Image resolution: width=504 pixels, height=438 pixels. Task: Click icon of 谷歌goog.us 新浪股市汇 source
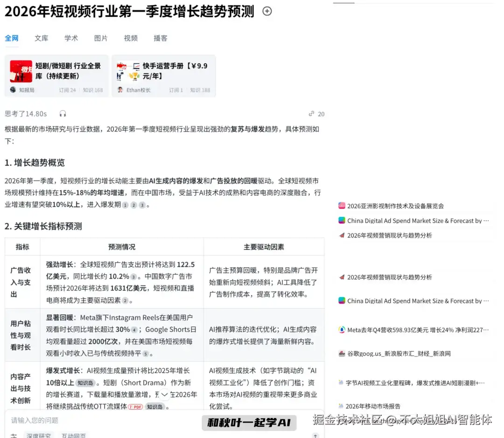pos(342,354)
